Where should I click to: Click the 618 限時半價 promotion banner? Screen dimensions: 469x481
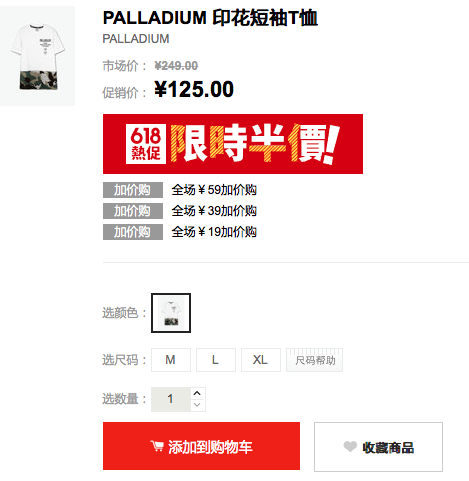tap(233, 144)
